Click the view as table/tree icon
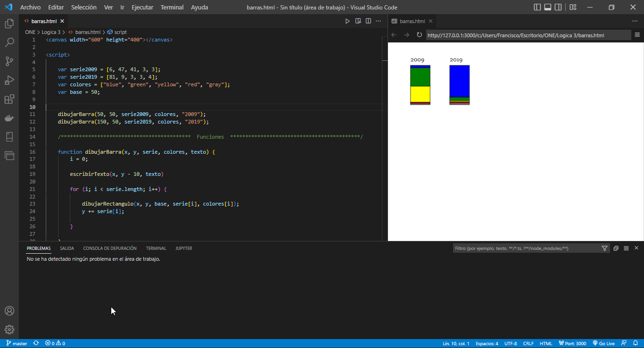The image size is (644, 348). click(626, 248)
